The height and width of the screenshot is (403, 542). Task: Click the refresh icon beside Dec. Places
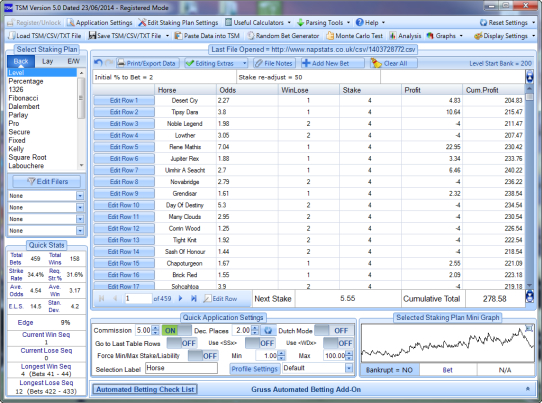tap(268, 331)
